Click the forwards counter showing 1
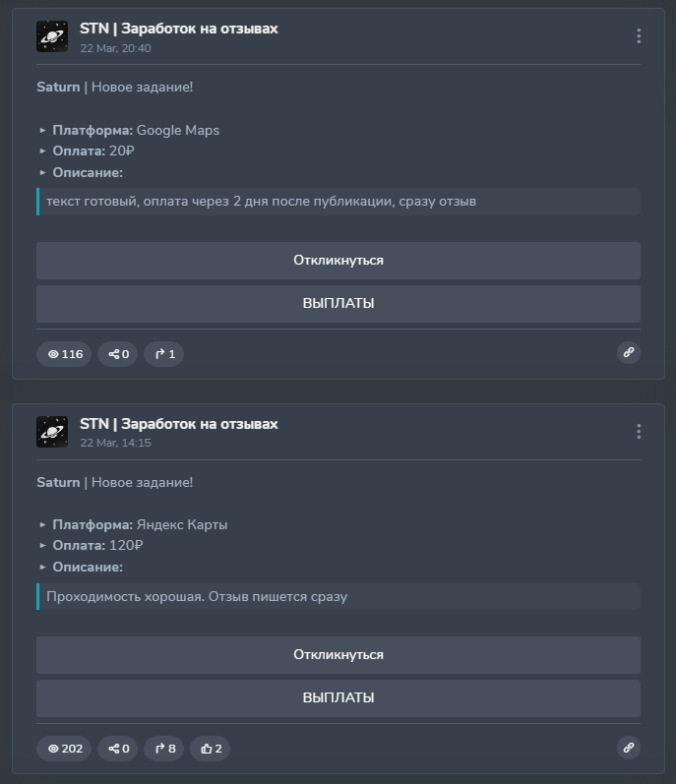Viewport: 676px width, 784px height. tap(164, 354)
